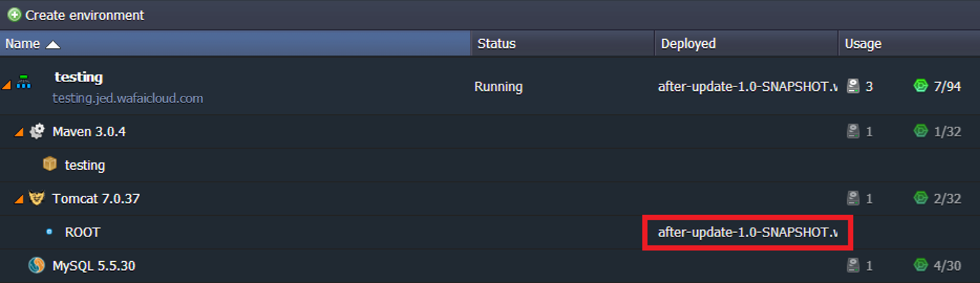
Task: Collapse the Tomcat 7.0.37 node
Action: 19,199
